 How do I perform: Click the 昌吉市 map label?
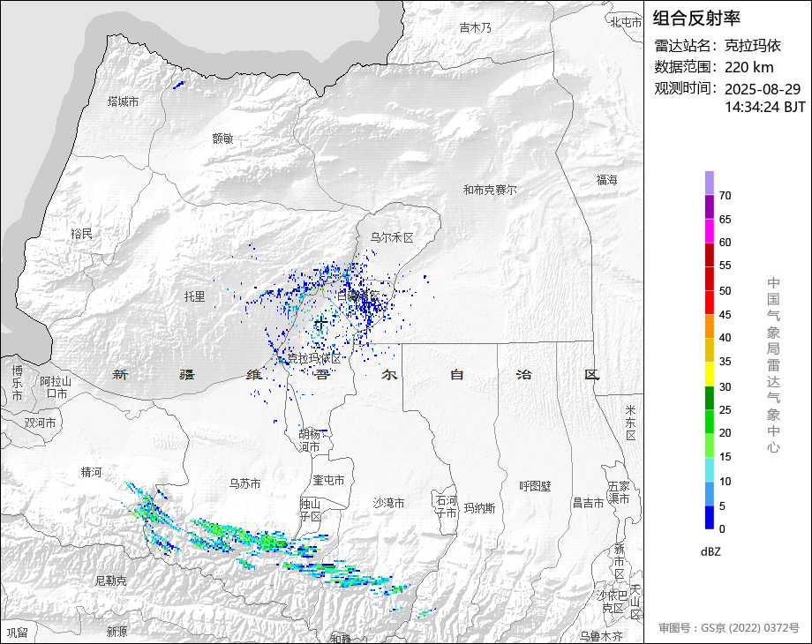pos(589,503)
